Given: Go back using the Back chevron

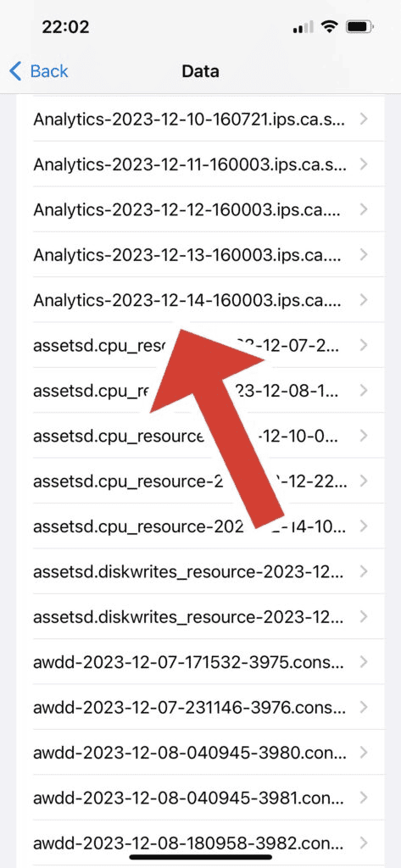Looking at the screenshot, I should (15, 71).
